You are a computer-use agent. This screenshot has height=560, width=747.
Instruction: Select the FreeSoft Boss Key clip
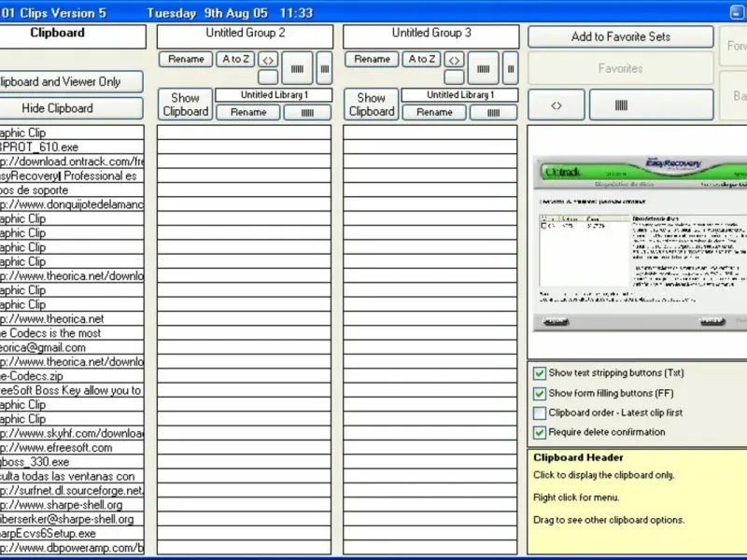[x=72, y=390]
